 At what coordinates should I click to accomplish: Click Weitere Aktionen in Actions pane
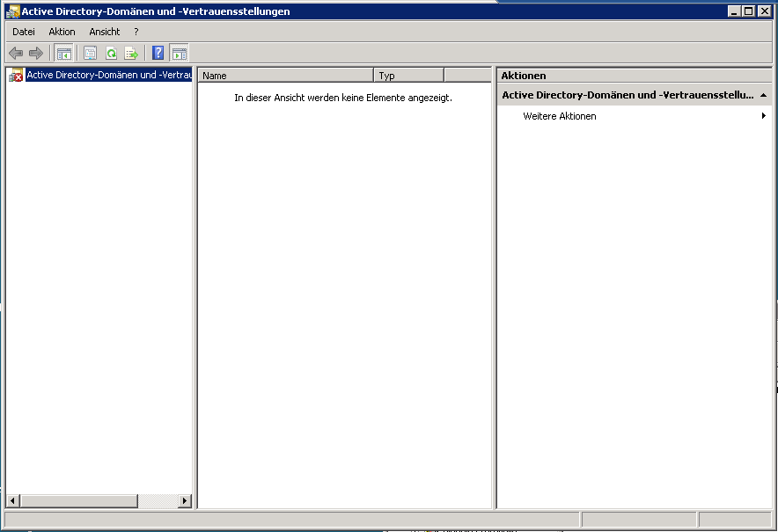pos(559,116)
